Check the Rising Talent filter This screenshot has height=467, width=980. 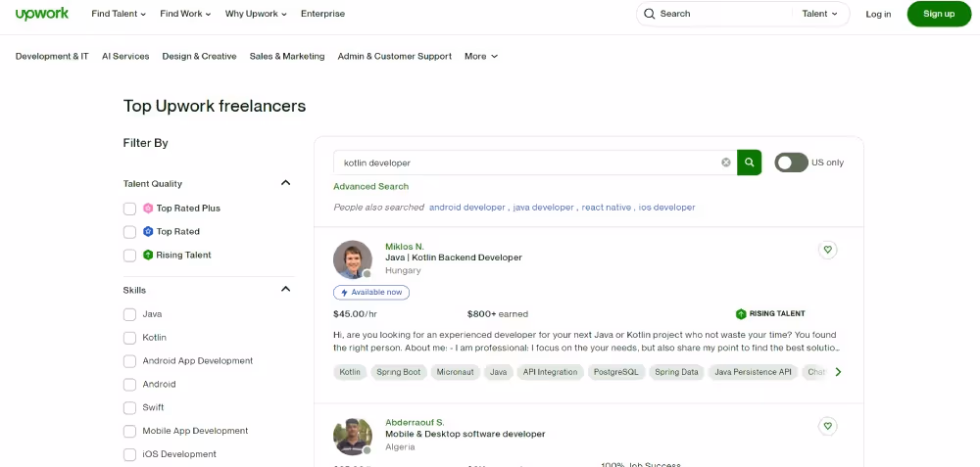click(129, 256)
